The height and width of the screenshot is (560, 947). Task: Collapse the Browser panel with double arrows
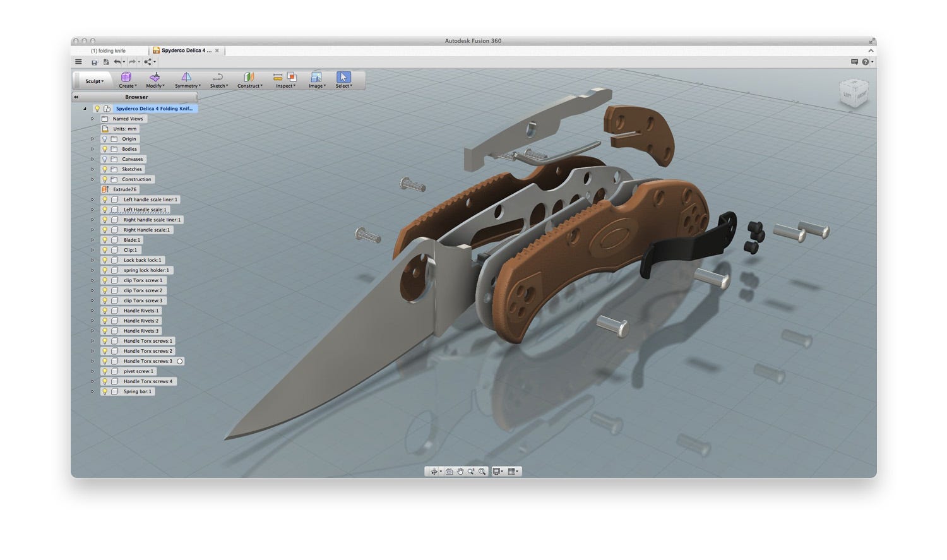coord(76,97)
